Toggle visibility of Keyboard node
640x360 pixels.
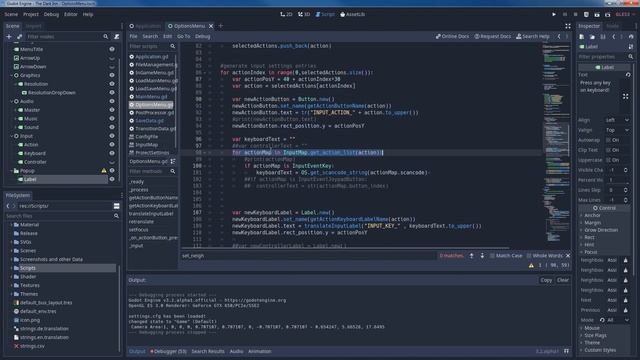point(112,153)
